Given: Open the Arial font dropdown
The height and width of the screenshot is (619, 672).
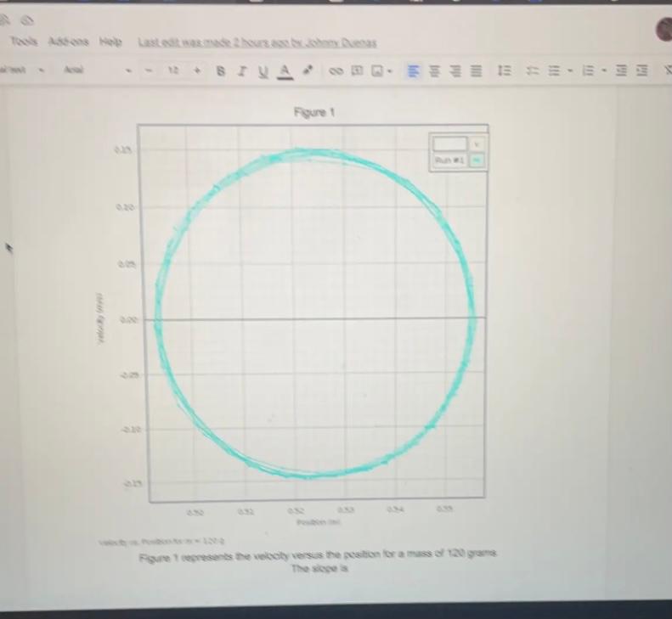Looking at the screenshot, I should (x=98, y=70).
